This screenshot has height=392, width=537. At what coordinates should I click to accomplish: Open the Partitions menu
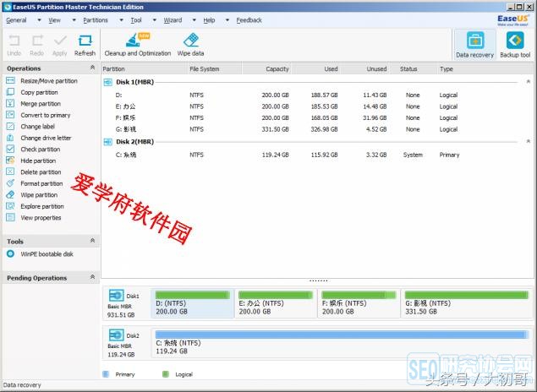click(x=96, y=20)
